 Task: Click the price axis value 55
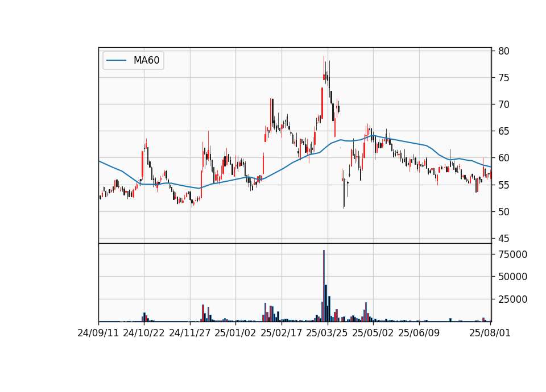[504, 185]
